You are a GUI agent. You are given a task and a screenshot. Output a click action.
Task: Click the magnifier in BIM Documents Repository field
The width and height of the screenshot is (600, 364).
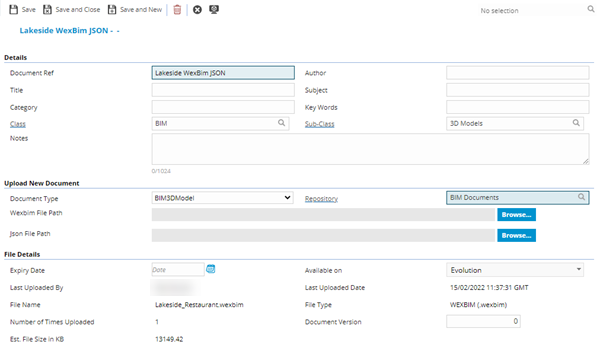click(581, 197)
